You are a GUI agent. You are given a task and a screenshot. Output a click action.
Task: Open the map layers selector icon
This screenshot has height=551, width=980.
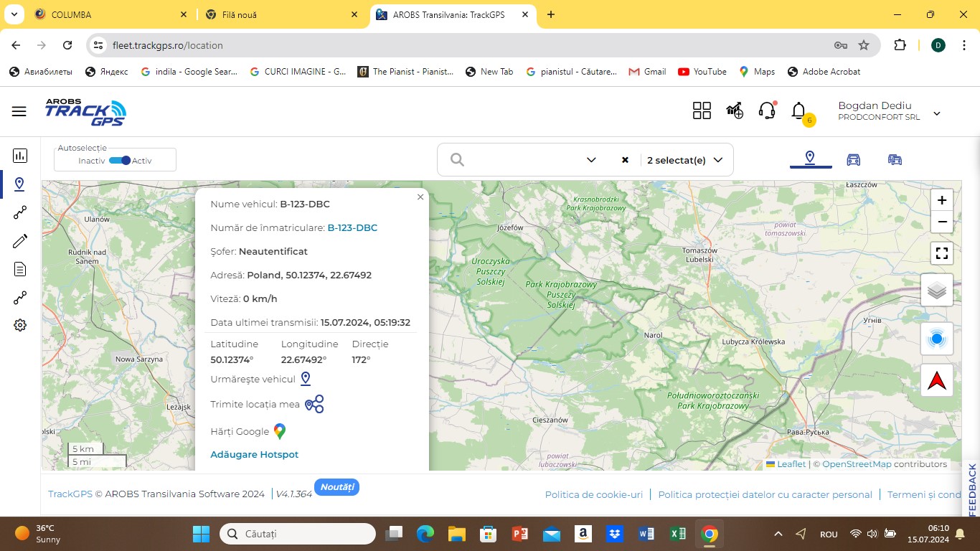937,291
